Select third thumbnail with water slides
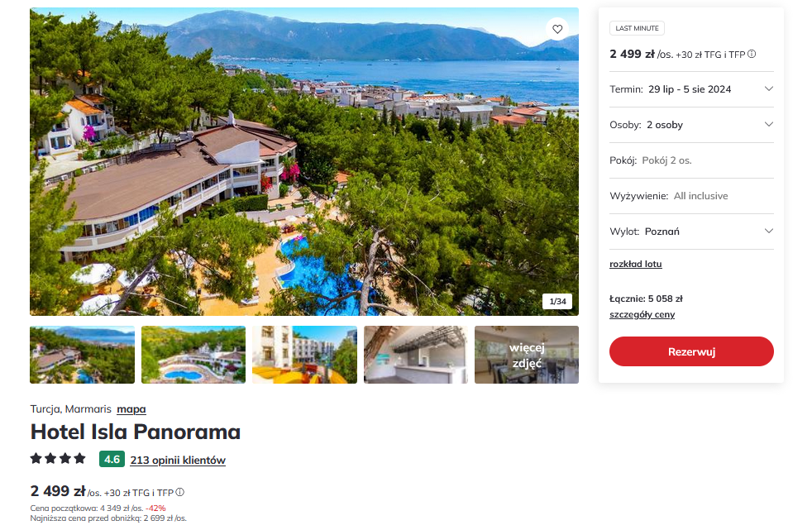 (304, 355)
